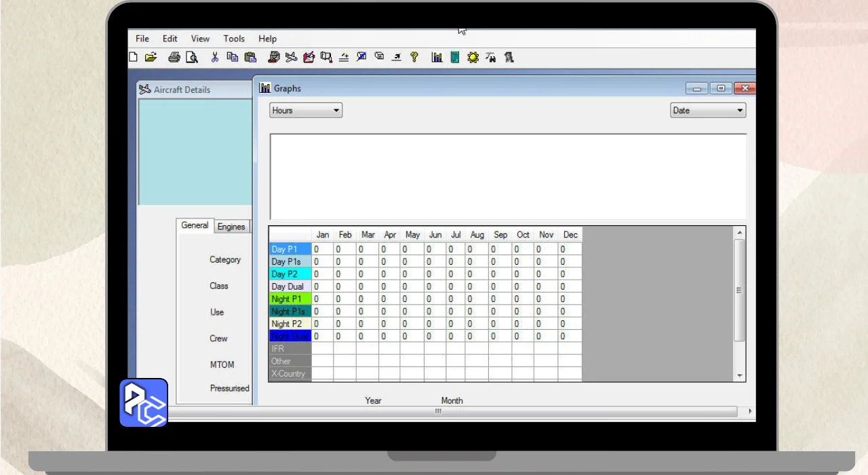This screenshot has width=868, height=475.
Task: Click the plus-with-lines totals toolbar icon
Action: click(x=344, y=58)
